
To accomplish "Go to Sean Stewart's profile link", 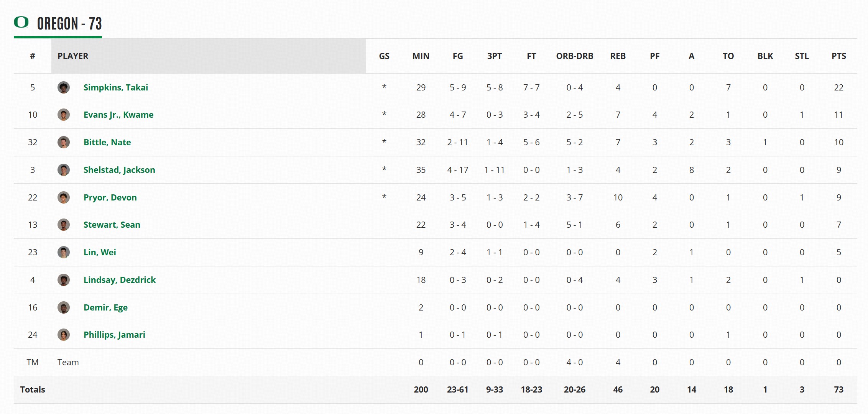I will point(112,225).
